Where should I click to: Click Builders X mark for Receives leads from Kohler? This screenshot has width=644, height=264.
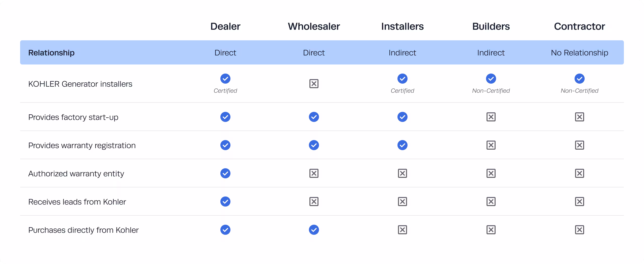(491, 202)
